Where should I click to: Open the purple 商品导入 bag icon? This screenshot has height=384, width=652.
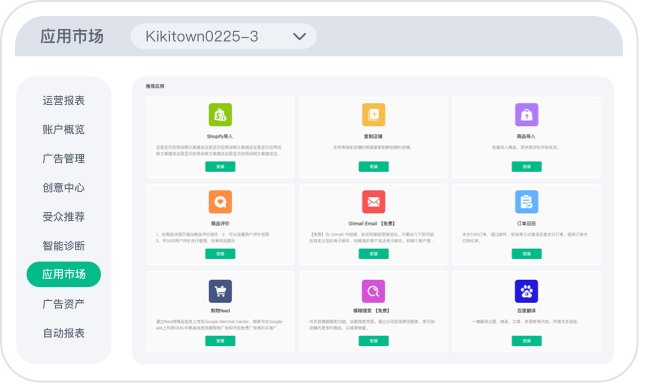[526, 114]
